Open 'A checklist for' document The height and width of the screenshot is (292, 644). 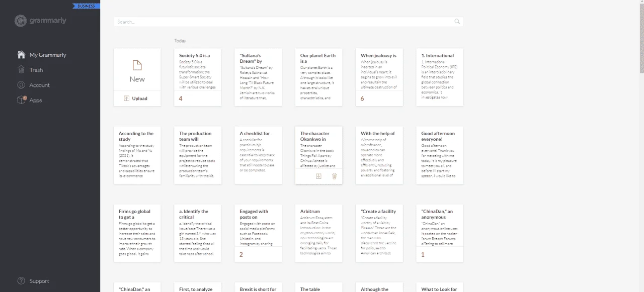click(x=258, y=155)
